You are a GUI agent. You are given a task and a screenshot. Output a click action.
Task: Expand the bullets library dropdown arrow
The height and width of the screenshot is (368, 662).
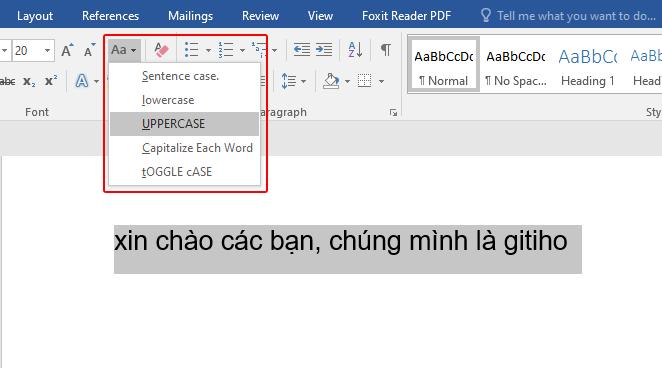[x=208, y=50]
